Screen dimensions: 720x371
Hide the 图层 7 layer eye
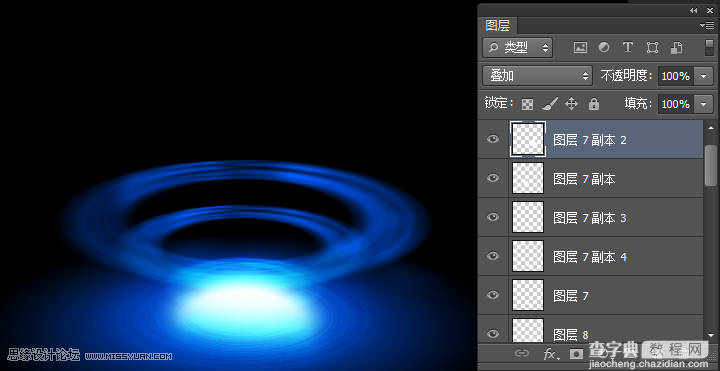click(493, 295)
